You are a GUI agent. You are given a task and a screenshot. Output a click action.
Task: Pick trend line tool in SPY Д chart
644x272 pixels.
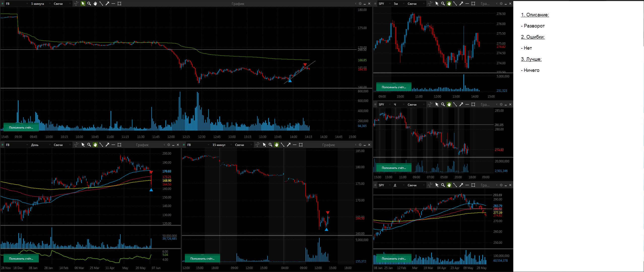point(455,185)
